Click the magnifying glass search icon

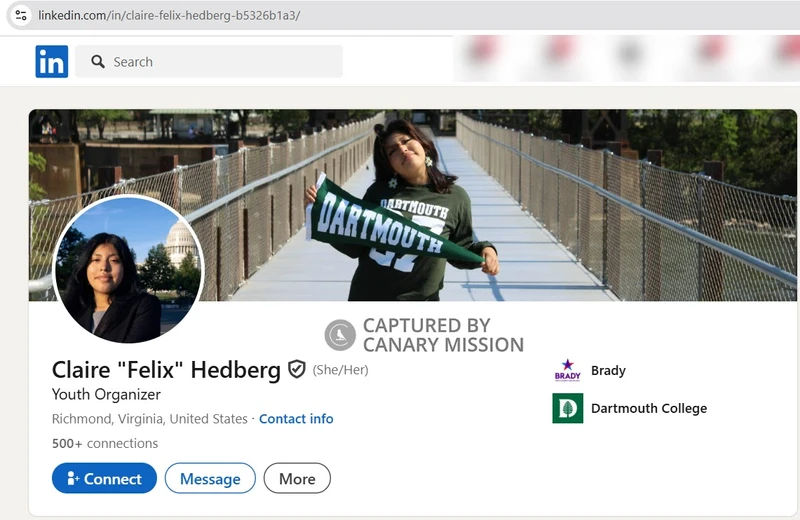point(98,62)
